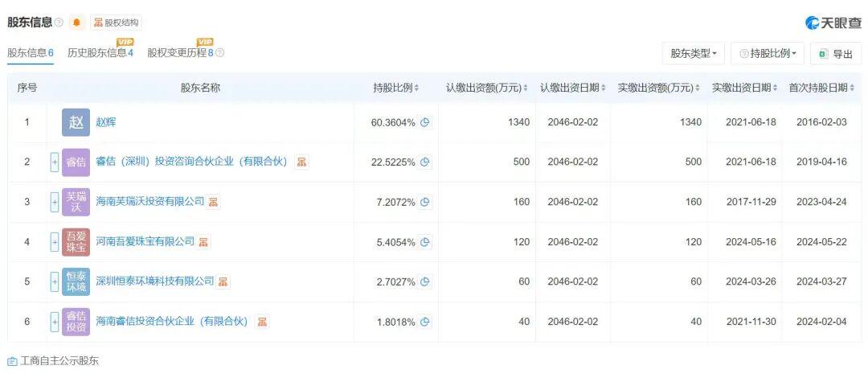Open shareholder link 赵辉

click(106, 122)
